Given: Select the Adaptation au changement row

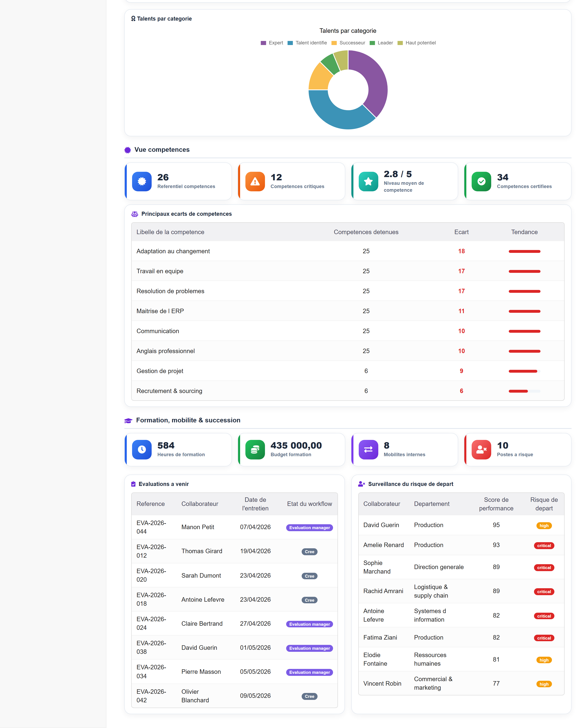Looking at the screenshot, I should tap(348, 251).
